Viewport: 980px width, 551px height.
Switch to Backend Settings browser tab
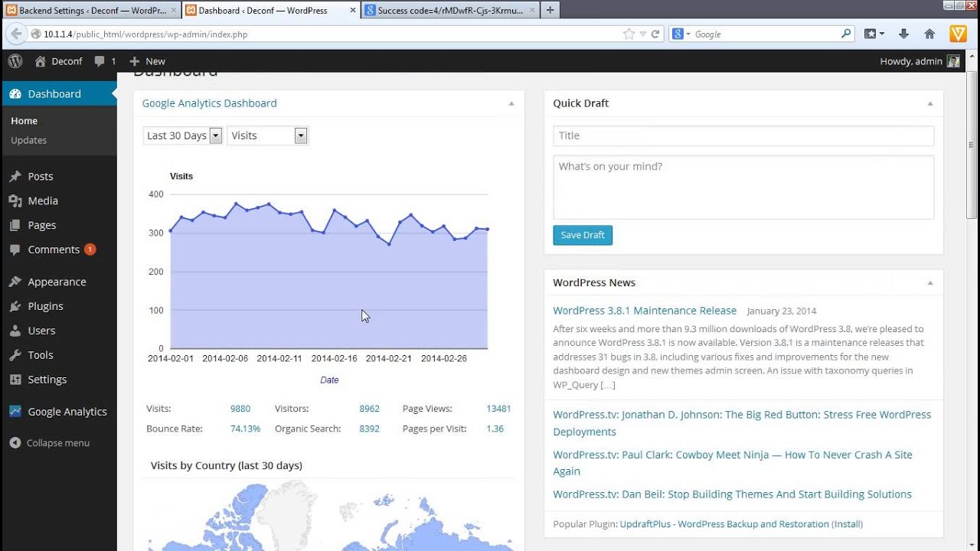coord(91,11)
